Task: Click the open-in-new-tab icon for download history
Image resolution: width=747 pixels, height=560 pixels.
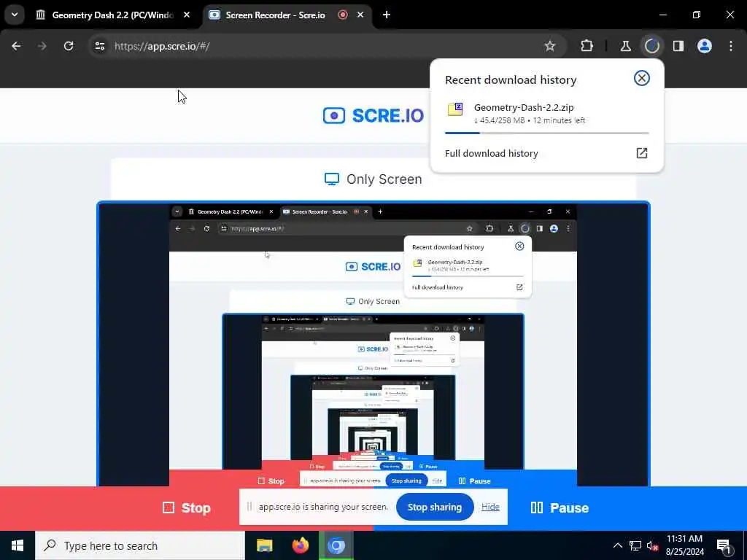Action: click(x=642, y=153)
